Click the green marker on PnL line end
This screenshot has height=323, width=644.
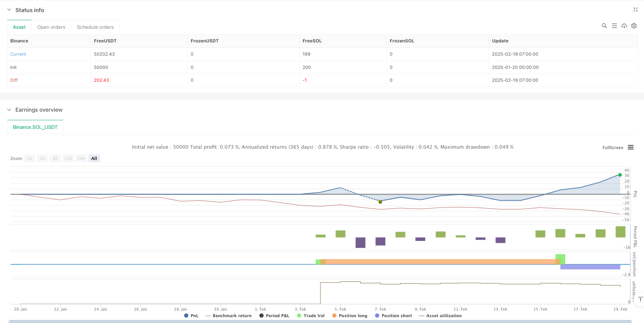tap(620, 175)
